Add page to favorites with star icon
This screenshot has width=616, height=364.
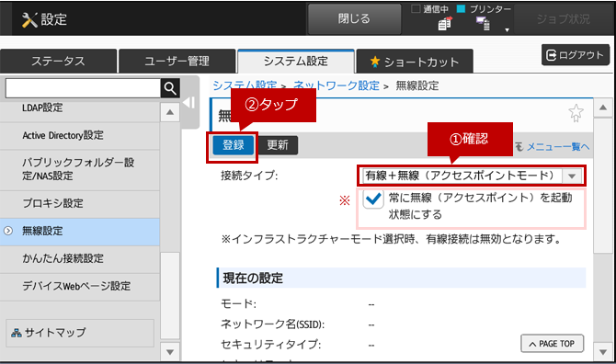coord(576,113)
